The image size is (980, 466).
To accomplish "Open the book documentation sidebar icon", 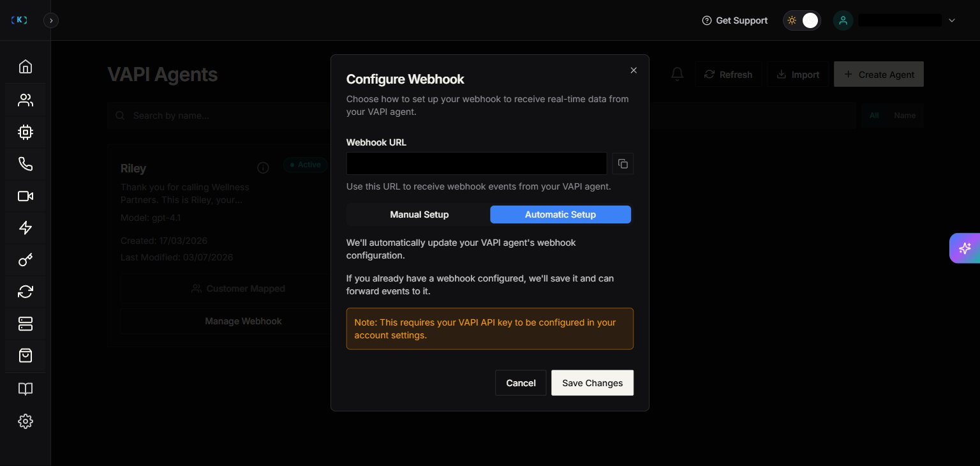I will pos(26,389).
